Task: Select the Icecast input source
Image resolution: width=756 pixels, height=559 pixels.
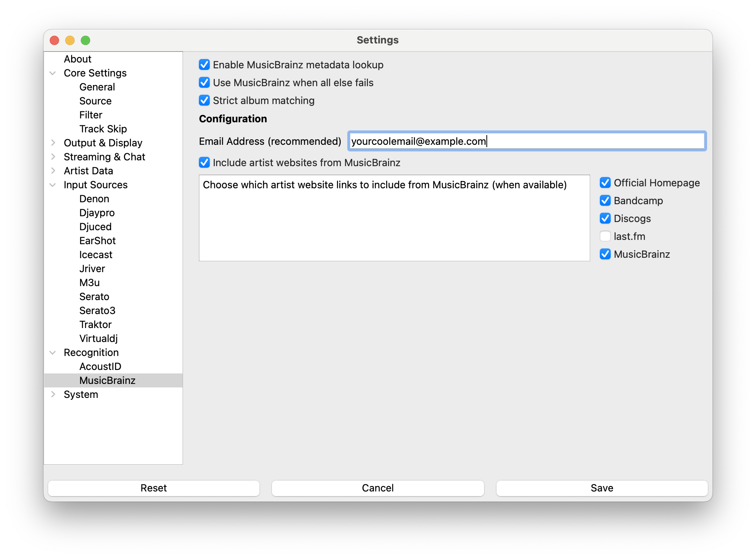Action: click(96, 255)
